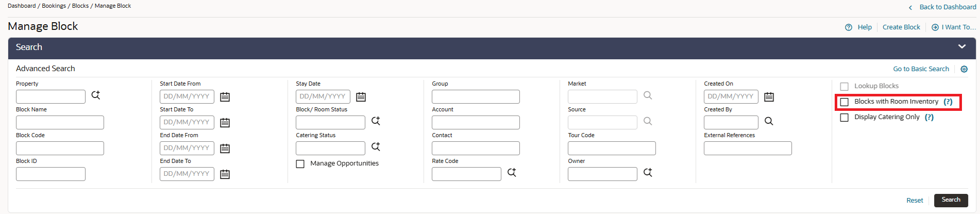980x214 pixels.
Task: Focus the Created By input field
Action: (731, 123)
